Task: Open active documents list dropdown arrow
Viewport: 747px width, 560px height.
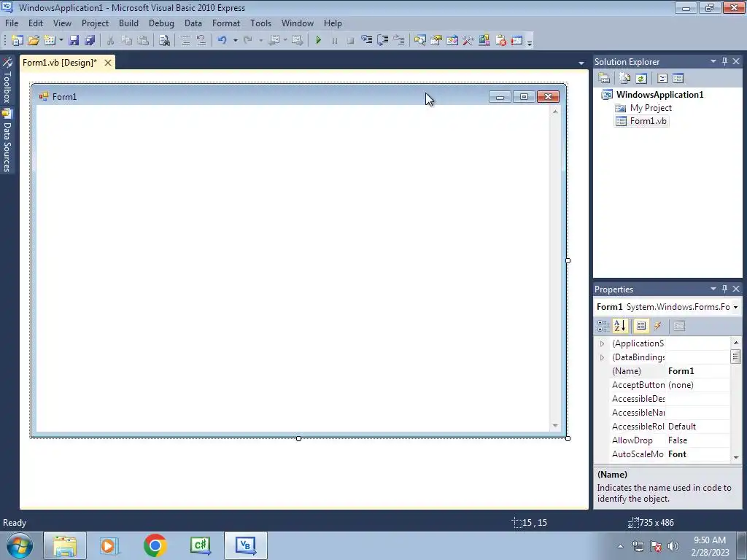Action: pos(581,63)
